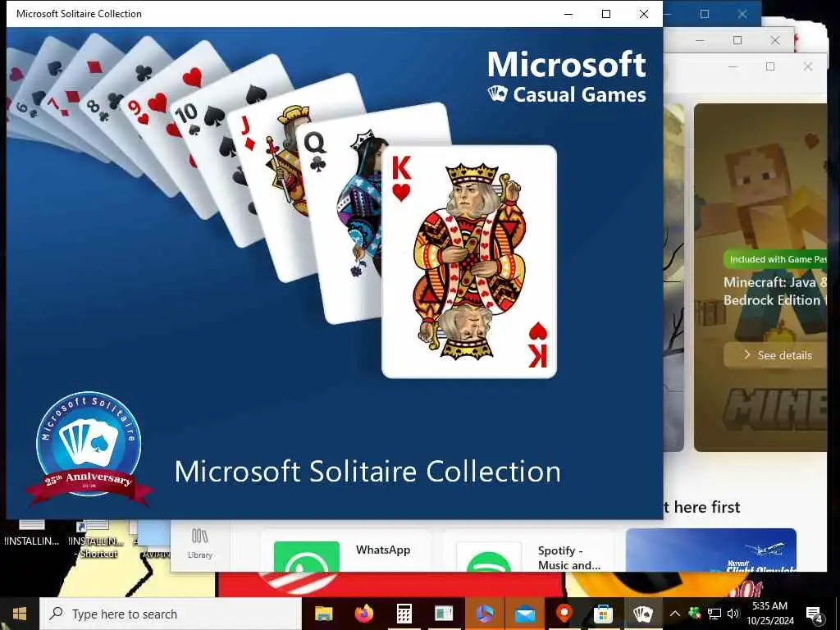Open the Flight Simulator banner in Store
The height and width of the screenshot is (630, 840).
pyautogui.click(x=711, y=550)
